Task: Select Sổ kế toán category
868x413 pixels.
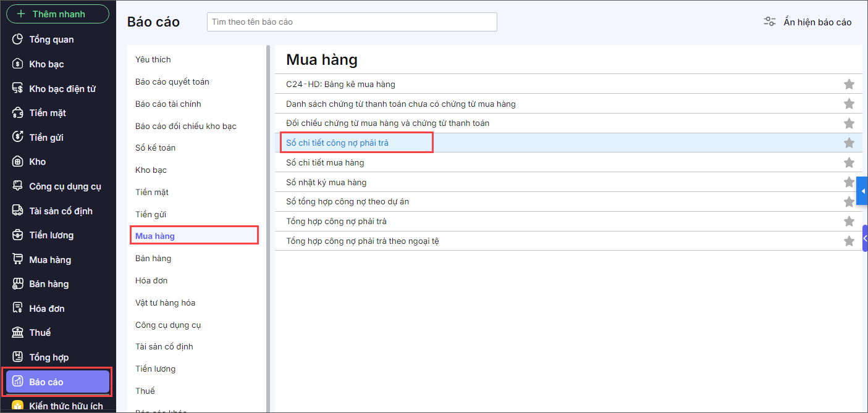Action: tap(155, 148)
